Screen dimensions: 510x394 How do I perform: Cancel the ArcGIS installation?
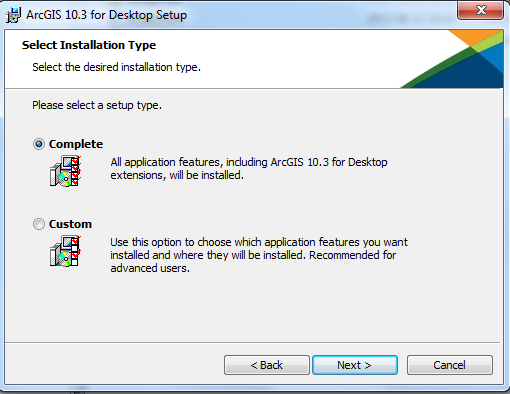[x=450, y=365]
